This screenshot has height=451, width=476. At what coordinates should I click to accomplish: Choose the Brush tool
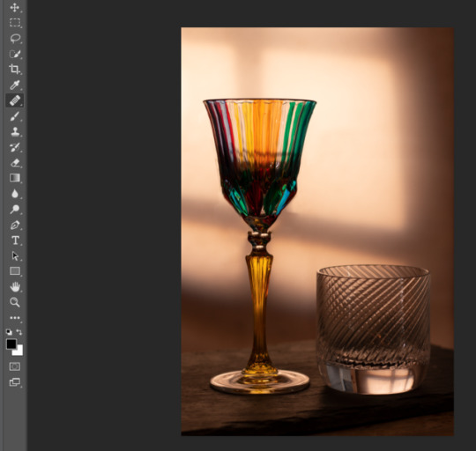pos(15,116)
